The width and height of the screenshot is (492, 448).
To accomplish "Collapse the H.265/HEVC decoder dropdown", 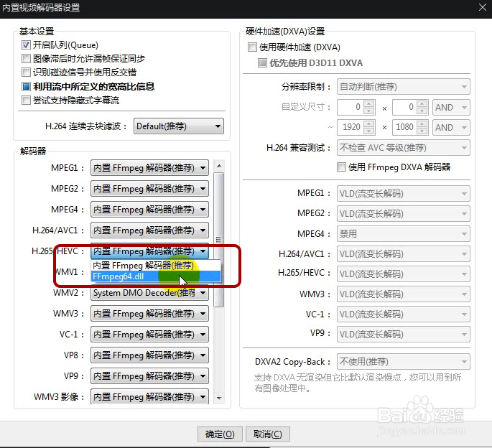I will click(149, 251).
